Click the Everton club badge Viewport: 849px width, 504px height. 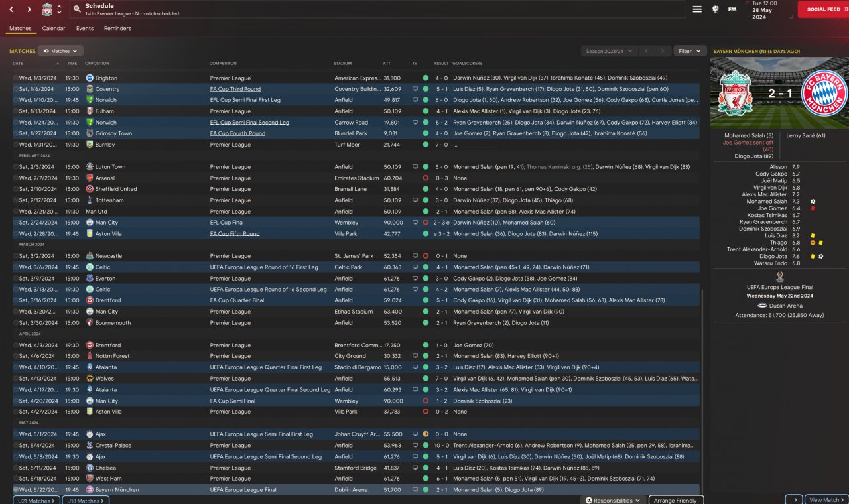click(90, 279)
